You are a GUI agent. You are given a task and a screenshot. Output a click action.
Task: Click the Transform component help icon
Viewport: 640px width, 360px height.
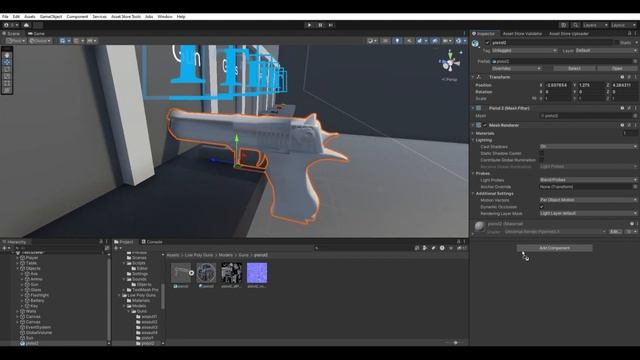(x=622, y=77)
